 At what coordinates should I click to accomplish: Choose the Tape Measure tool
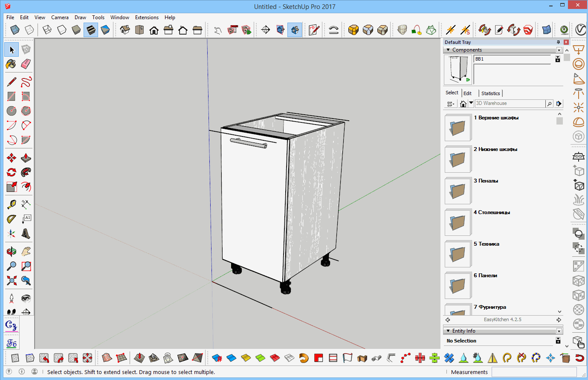[12, 204]
